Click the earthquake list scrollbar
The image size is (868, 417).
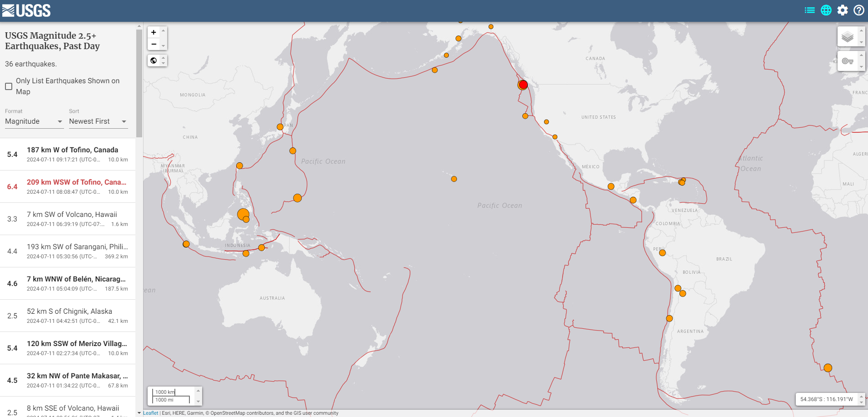[x=139, y=83]
